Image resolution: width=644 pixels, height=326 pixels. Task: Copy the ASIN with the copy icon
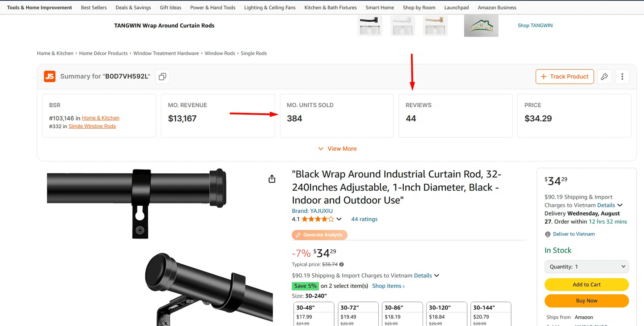(162, 76)
